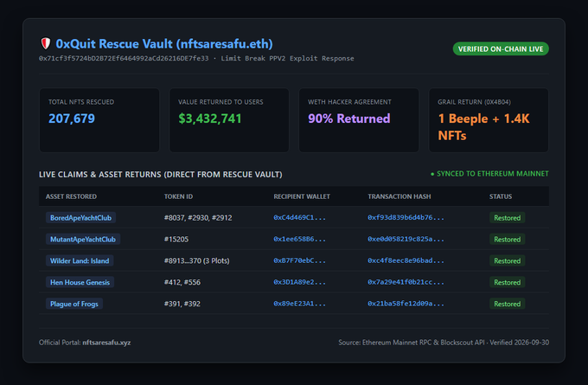Open recipient wallet 0x3D1A89e2...

[x=300, y=282]
